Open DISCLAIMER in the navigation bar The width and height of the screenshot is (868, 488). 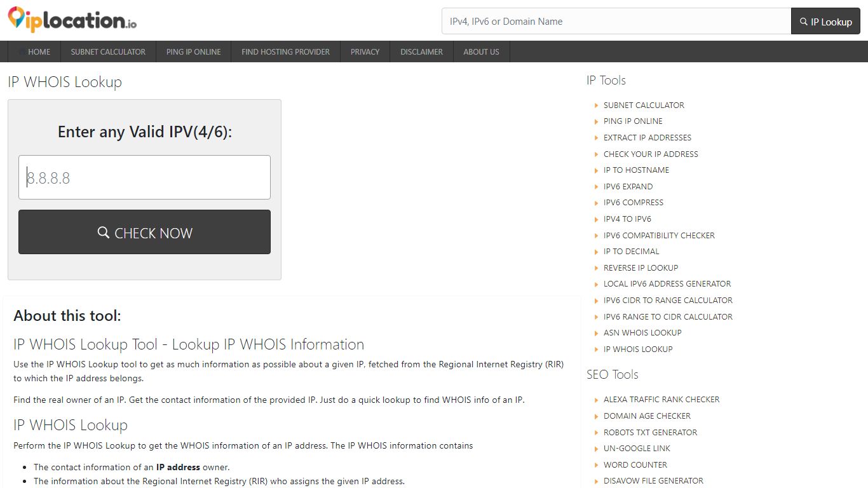421,51
